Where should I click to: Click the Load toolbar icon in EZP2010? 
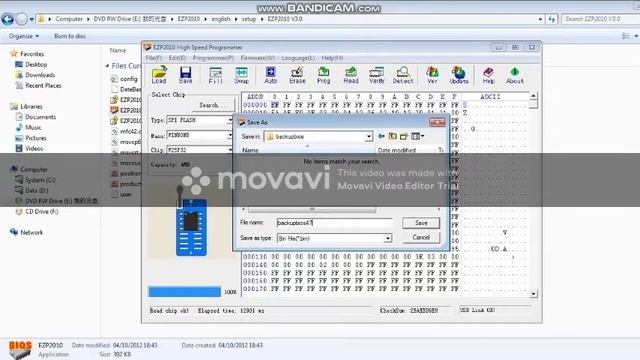pyautogui.click(x=159, y=75)
